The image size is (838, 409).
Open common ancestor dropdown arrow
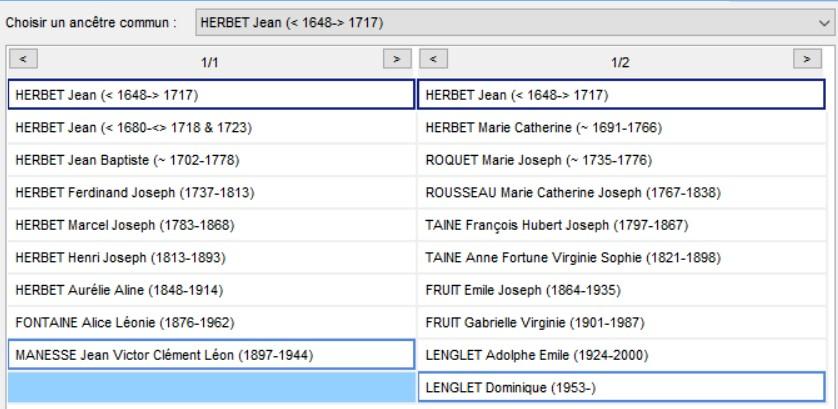pos(824,22)
